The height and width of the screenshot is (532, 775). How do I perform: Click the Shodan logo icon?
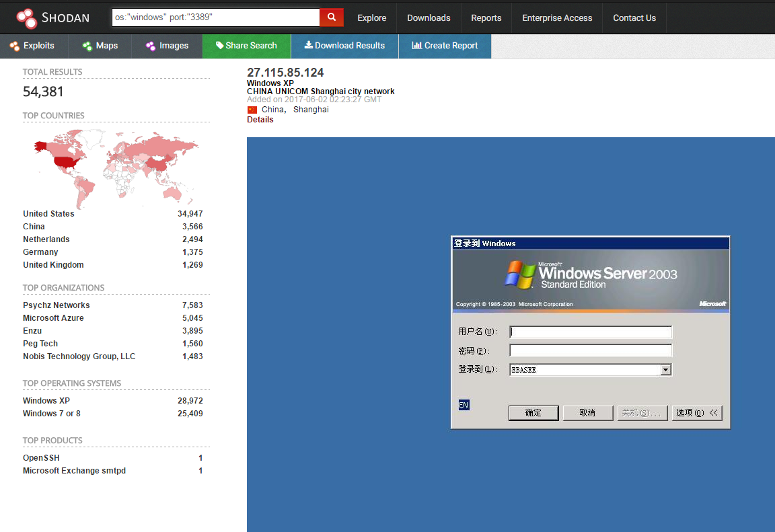pos(26,18)
